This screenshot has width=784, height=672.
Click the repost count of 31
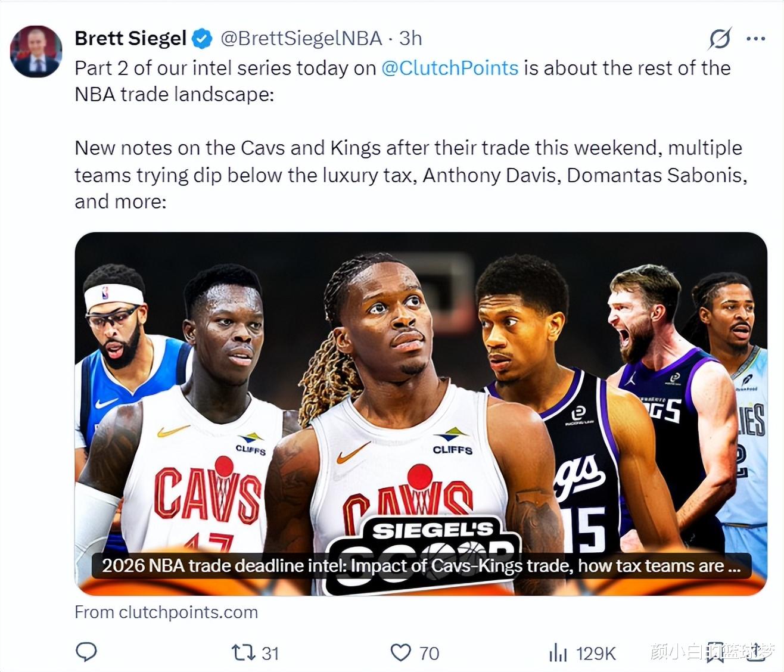tap(270, 654)
